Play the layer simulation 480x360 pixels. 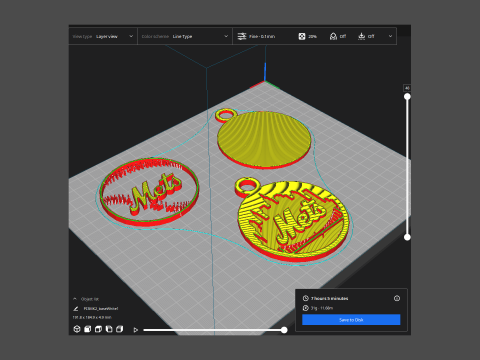[136, 330]
